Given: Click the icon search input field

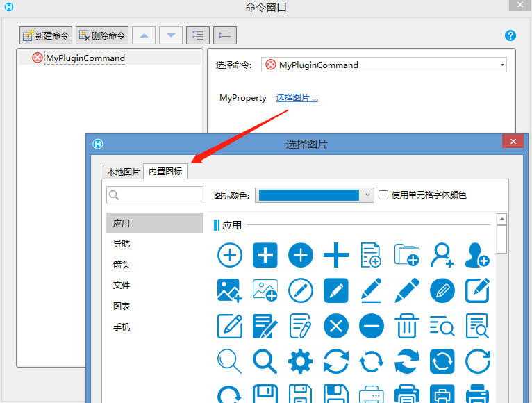Looking at the screenshot, I should (x=155, y=195).
